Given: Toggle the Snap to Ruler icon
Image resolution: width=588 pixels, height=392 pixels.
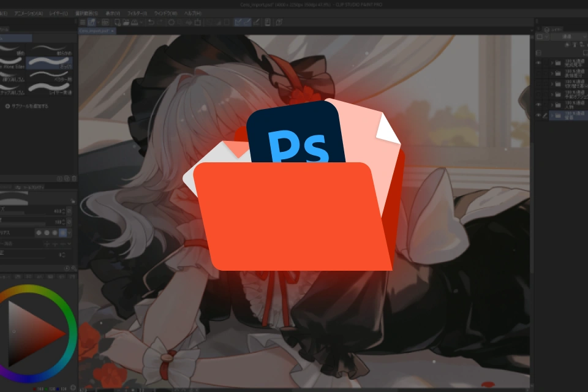Looking at the screenshot, I should click(238, 22).
